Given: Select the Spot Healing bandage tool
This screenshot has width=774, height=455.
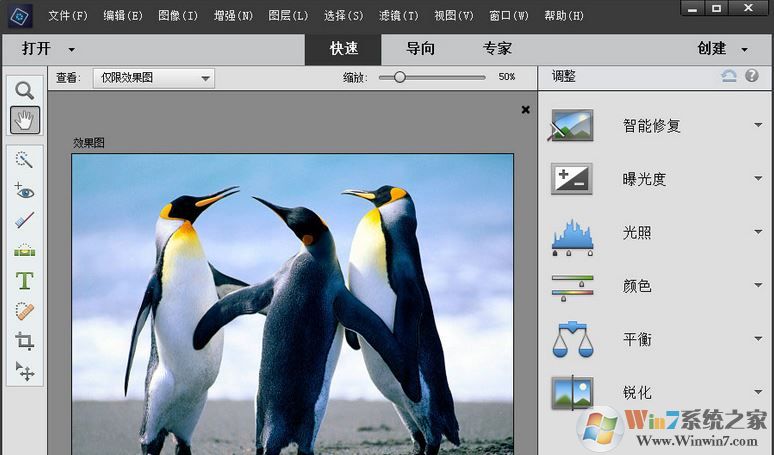Looking at the screenshot, I should coord(24,311).
